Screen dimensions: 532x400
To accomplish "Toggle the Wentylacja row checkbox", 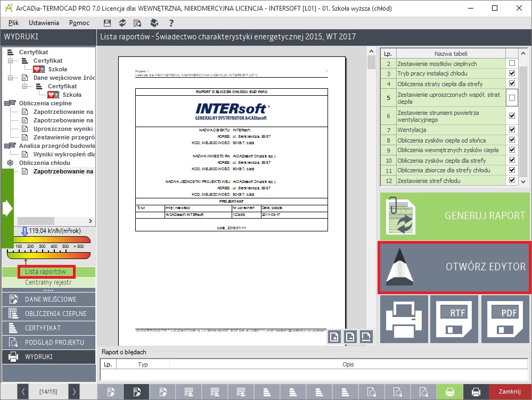I will point(512,129).
